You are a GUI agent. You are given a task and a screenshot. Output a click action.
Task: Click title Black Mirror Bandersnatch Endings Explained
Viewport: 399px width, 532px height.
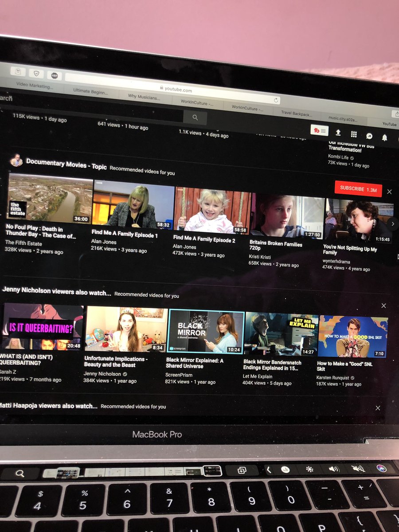272,365
